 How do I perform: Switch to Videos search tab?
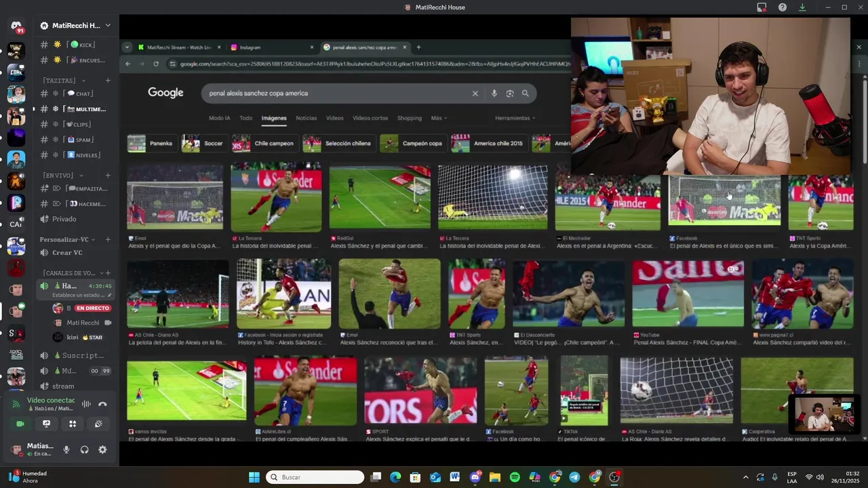pos(334,118)
